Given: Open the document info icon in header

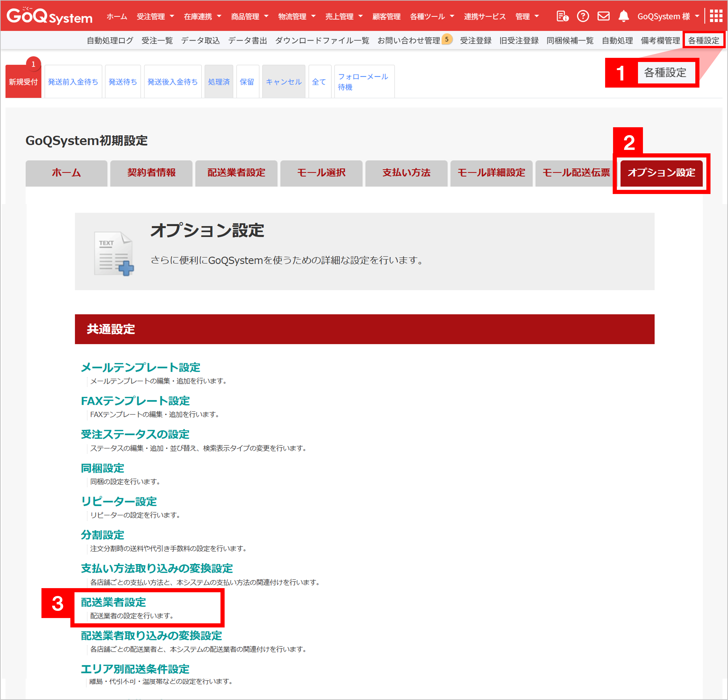Looking at the screenshot, I should [562, 16].
